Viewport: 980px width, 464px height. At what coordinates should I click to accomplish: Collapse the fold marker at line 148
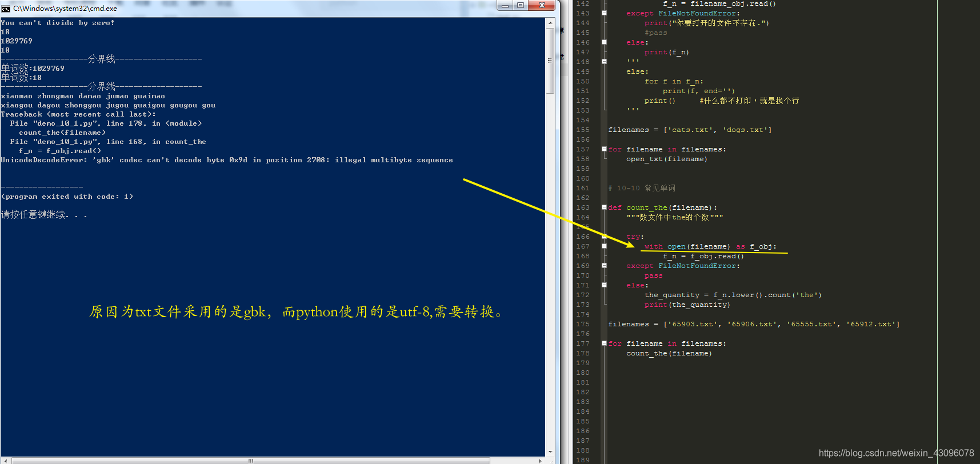point(604,62)
